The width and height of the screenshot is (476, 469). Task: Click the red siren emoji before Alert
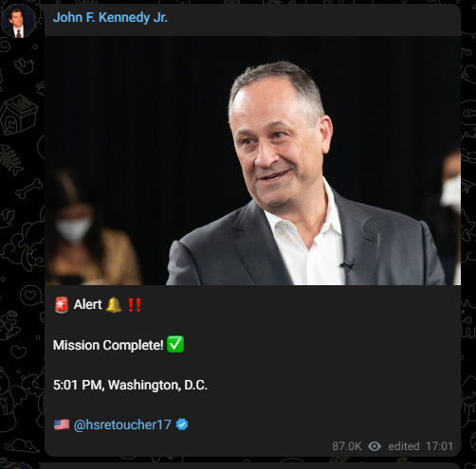pyautogui.click(x=62, y=305)
